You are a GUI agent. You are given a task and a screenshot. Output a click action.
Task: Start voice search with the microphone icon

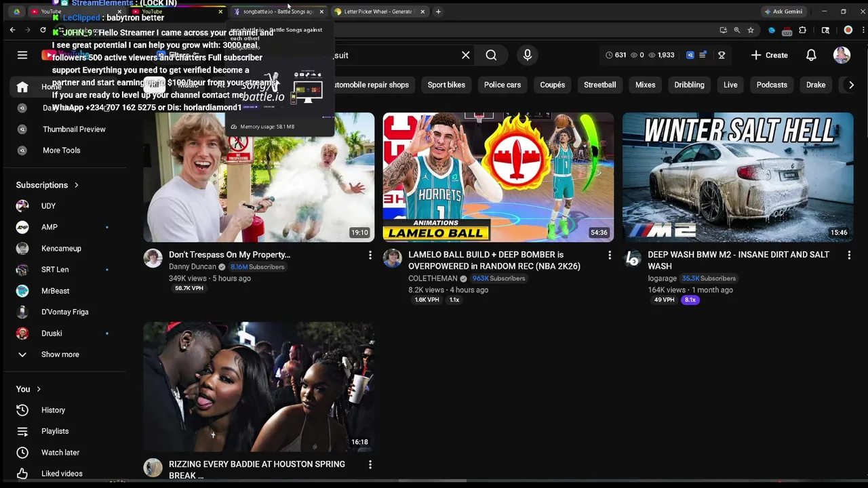click(x=528, y=55)
